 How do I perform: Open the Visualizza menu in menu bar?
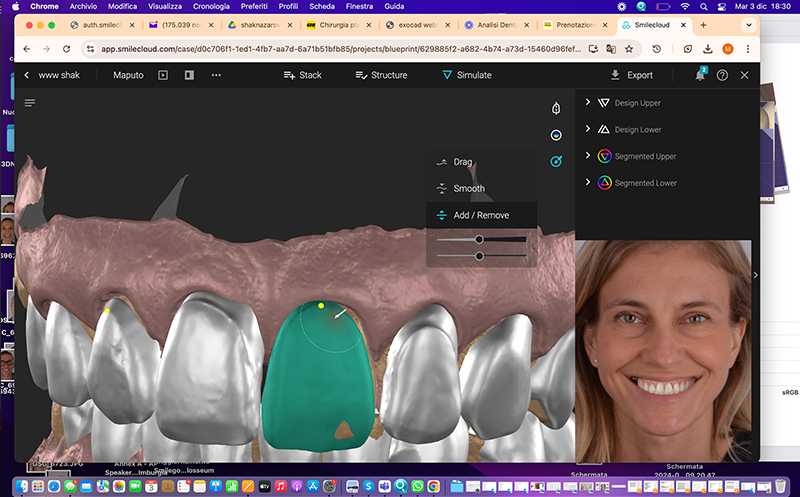[x=165, y=6]
